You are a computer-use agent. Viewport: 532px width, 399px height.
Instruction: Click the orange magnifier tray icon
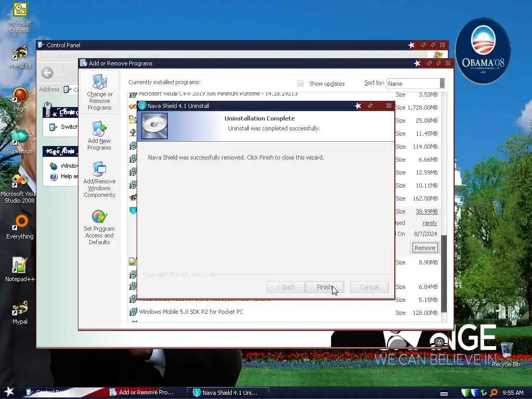click(494, 393)
